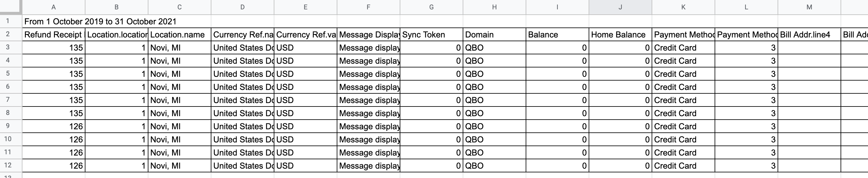Viewport: 868px width, 178px height.
Task: Click the Home Balance header cell
Action: [620, 34]
